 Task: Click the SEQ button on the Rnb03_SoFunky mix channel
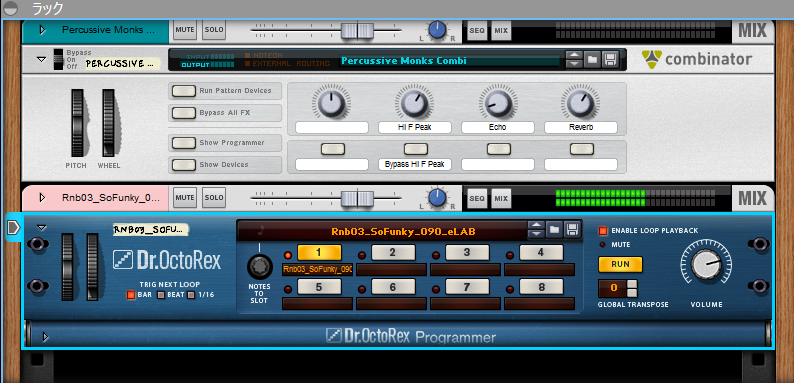(x=477, y=198)
